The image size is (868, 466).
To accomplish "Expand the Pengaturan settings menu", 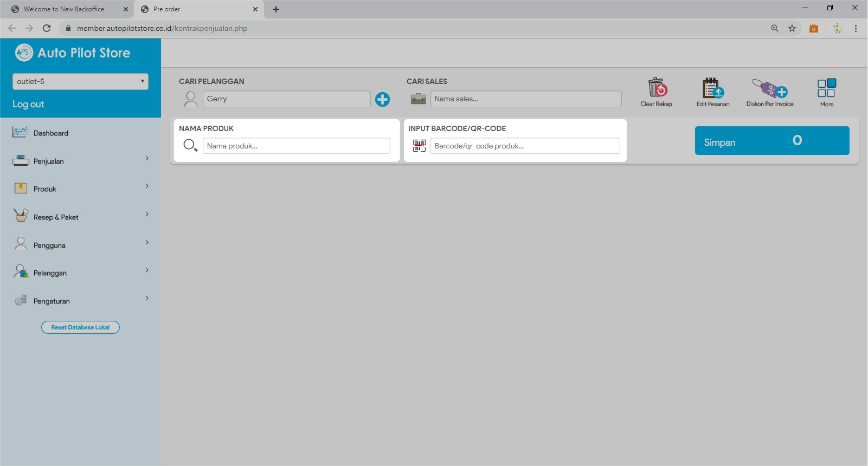I will (80, 301).
